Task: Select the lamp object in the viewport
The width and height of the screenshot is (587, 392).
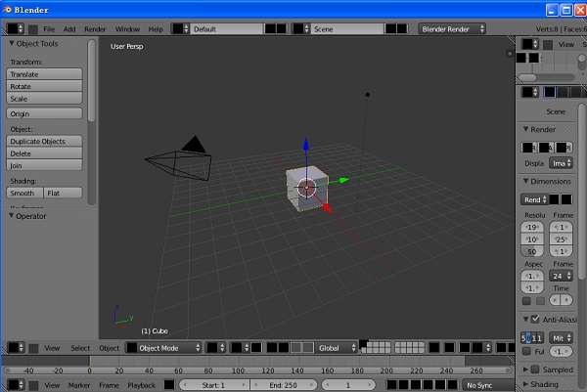Action: [367, 95]
